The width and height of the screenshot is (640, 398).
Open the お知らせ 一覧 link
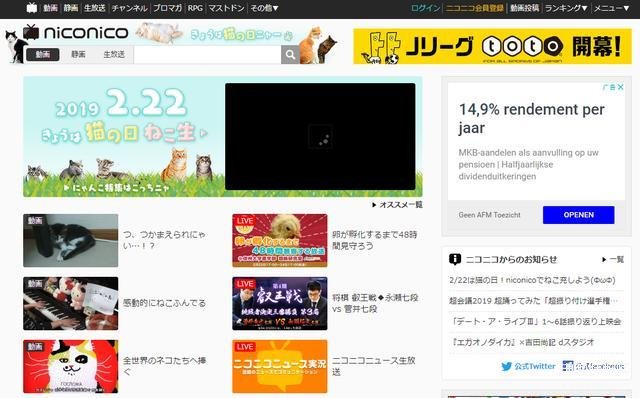pyautogui.click(x=613, y=260)
